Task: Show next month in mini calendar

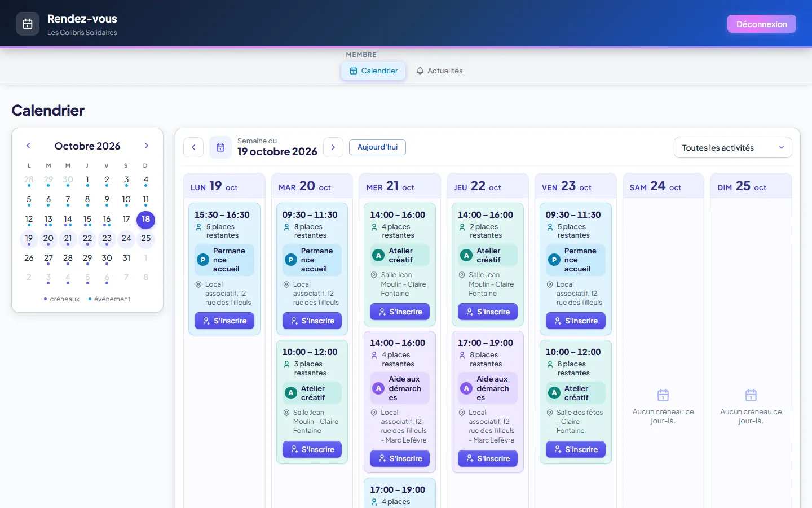Action: tap(147, 146)
